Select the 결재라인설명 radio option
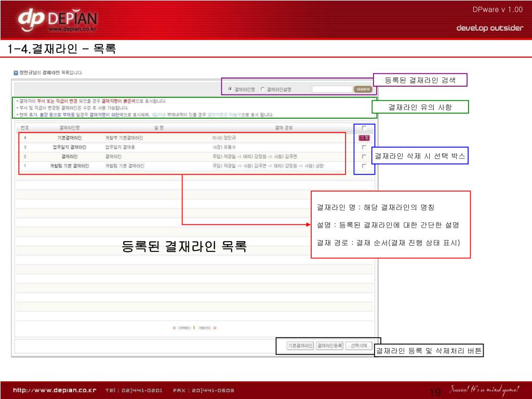532x399 pixels. pyautogui.click(x=263, y=89)
